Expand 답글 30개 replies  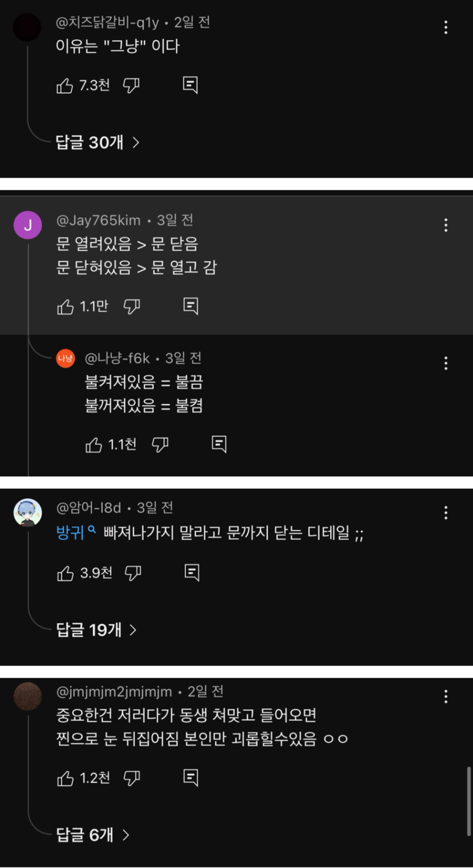(x=97, y=143)
